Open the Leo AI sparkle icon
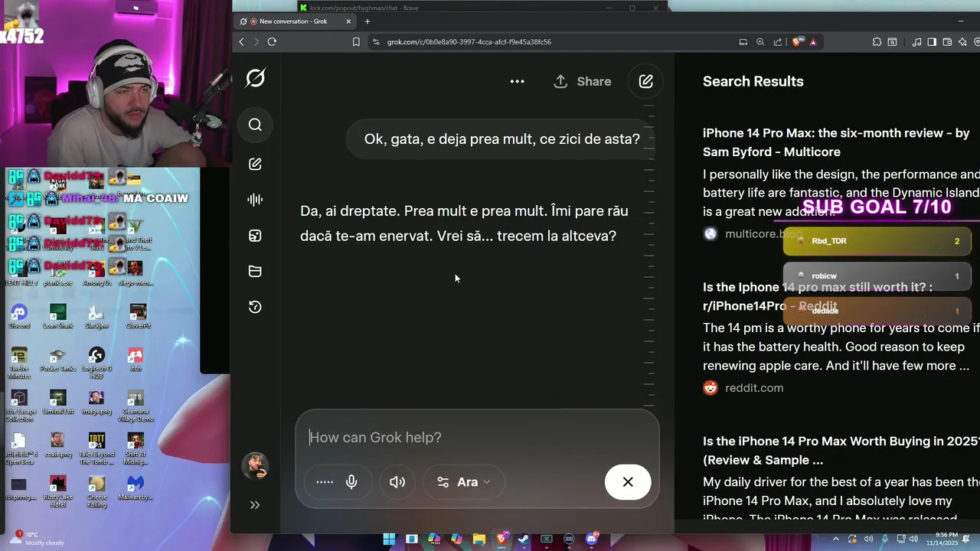980x551 pixels. [962, 42]
